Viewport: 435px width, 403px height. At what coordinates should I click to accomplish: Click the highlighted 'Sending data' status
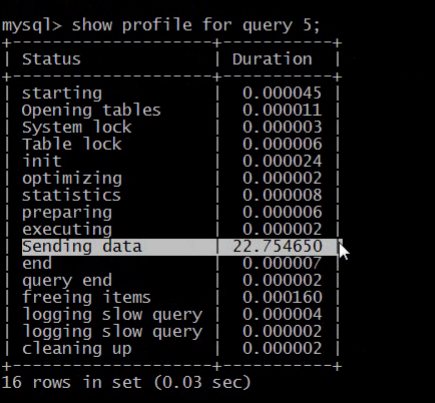tap(82, 247)
